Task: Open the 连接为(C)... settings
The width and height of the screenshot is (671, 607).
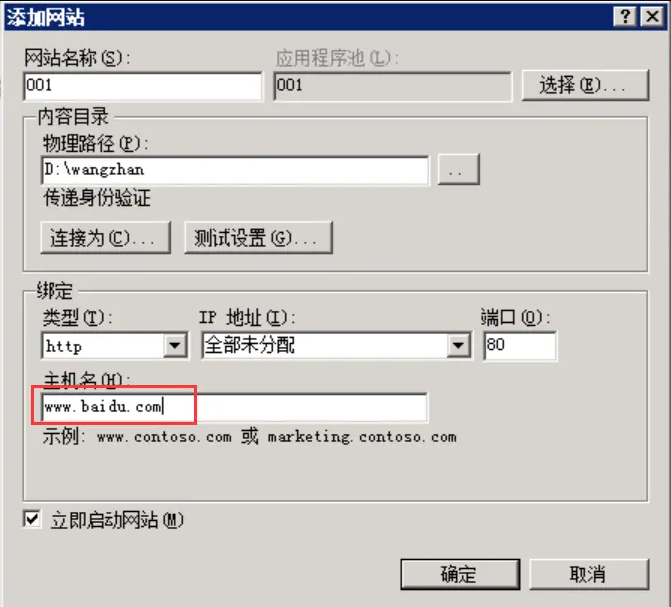Action: tap(106, 238)
